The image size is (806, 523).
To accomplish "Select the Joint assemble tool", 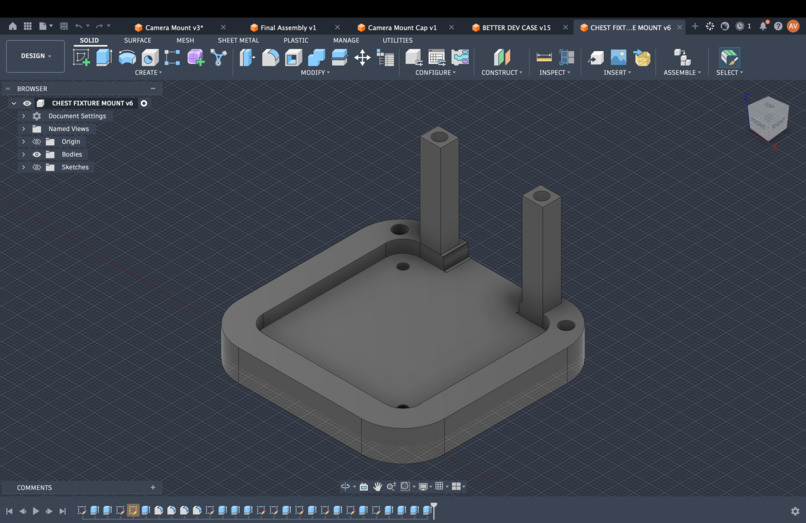I will pyautogui.click(x=682, y=58).
